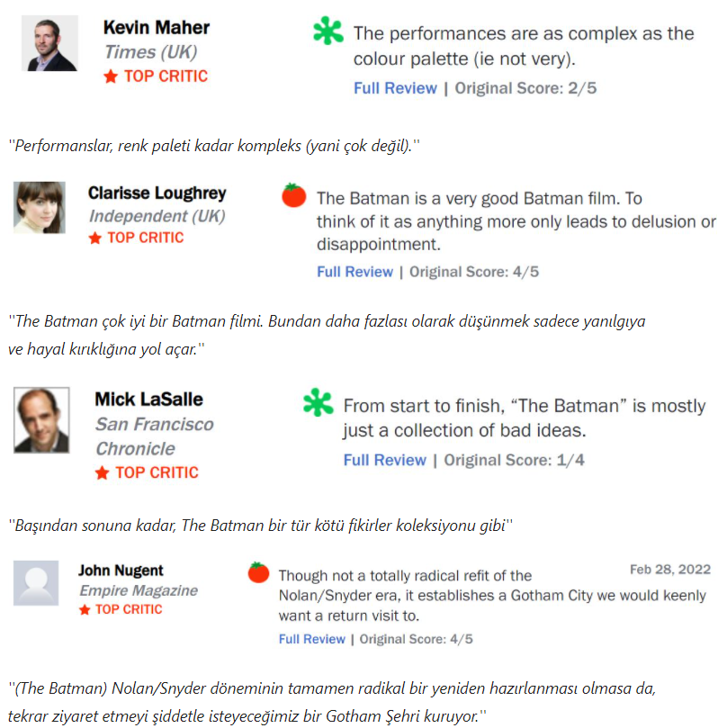Click green splat icon beside Kevin Maher's review
The height and width of the screenshot is (728, 727).
(328, 31)
